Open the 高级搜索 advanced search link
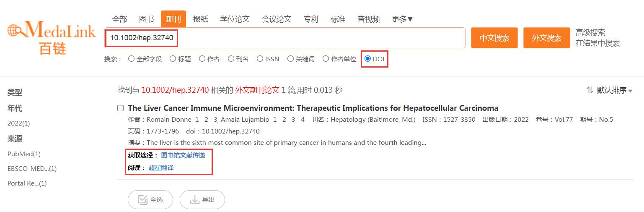The height and width of the screenshot is (212, 644). (590, 32)
